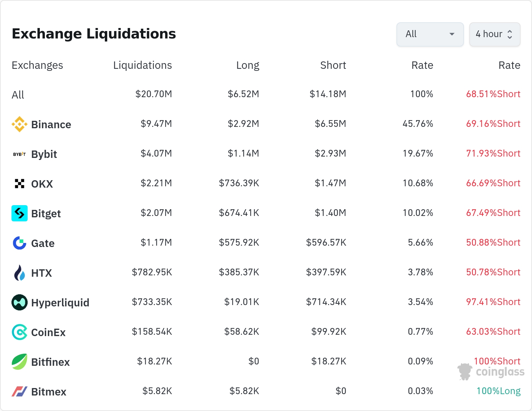Click the Gate exchange logo
The image size is (532, 411).
(x=20, y=243)
